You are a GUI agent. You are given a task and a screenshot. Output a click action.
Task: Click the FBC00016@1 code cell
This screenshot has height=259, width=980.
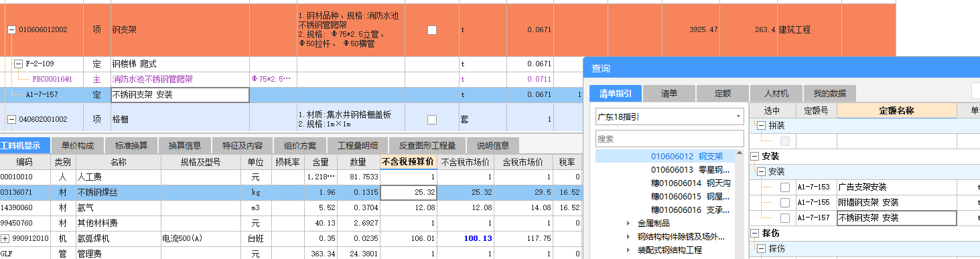pos(52,80)
